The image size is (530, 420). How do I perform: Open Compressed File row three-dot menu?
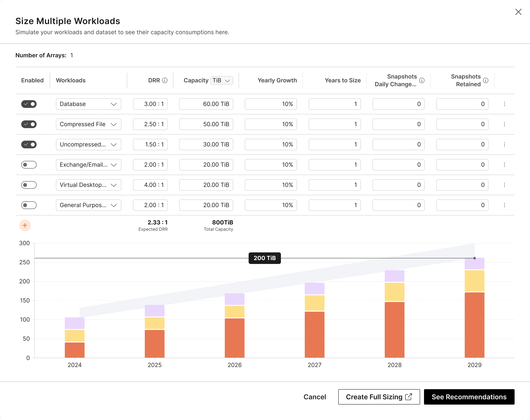coord(504,124)
